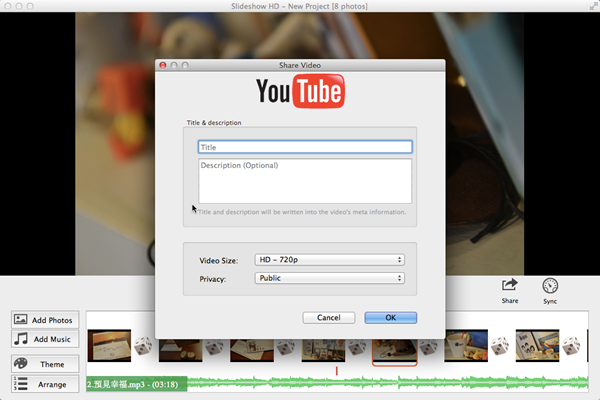Image resolution: width=600 pixels, height=400 pixels.
Task: Click the palette icon on the Theme button
Action: pos(21,363)
